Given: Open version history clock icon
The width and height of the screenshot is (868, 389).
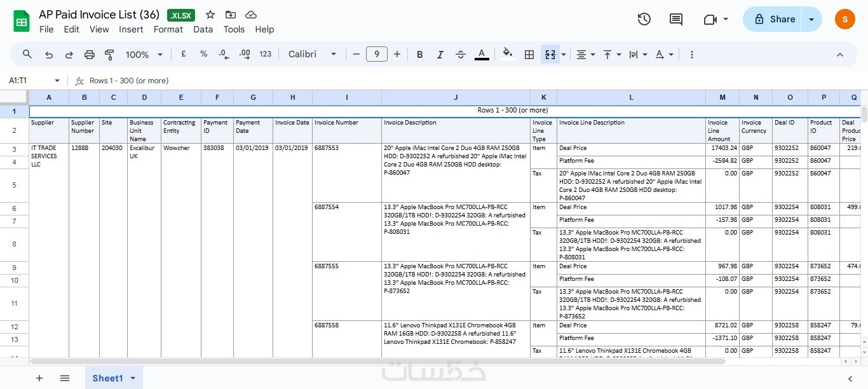Looking at the screenshot, I should [x=644, y=19].
